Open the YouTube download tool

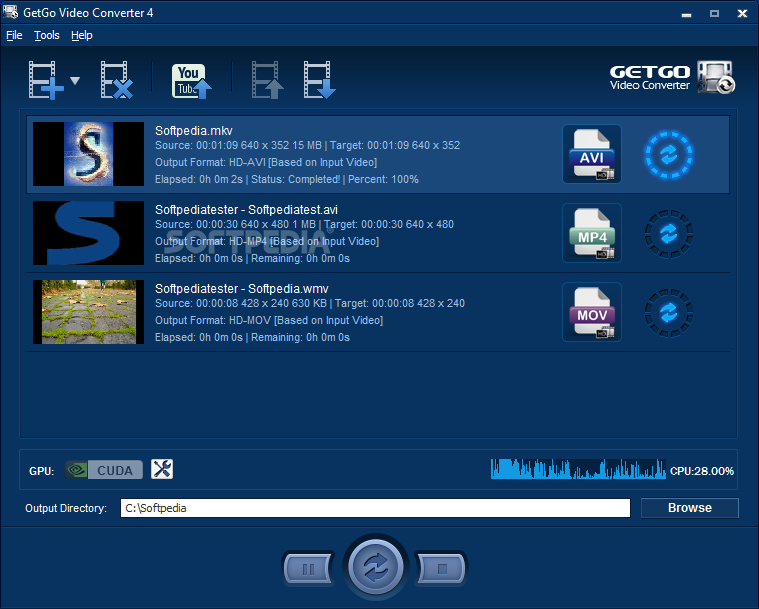(192, 81)
